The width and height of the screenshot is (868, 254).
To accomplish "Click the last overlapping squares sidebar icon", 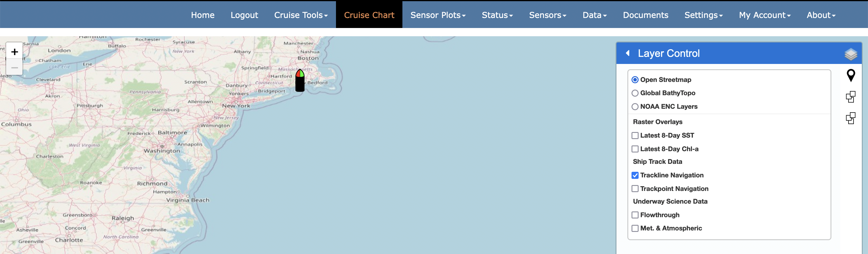I will (851, 118).
